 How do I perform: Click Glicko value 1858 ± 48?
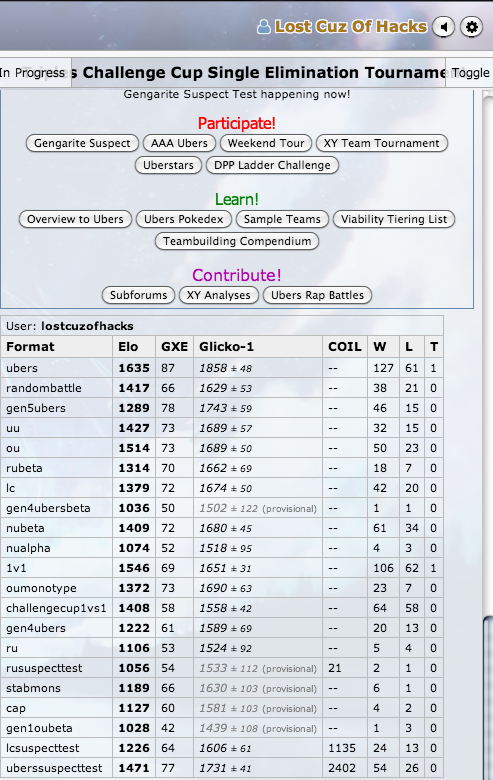[x=226, y=368]
